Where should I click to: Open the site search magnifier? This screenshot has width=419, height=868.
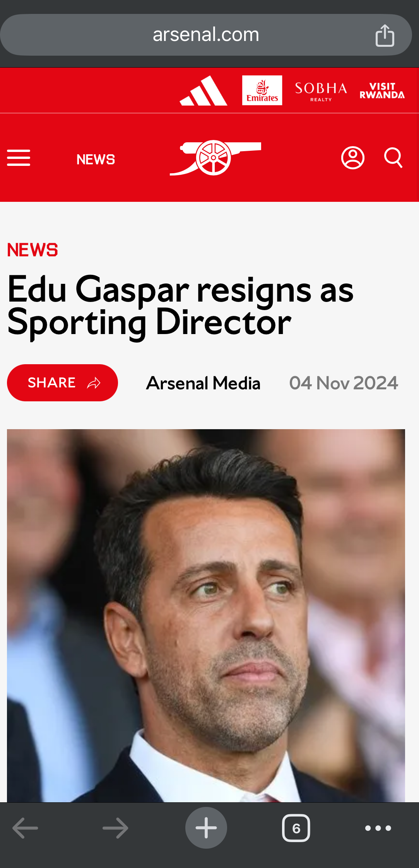coord(393,158)
